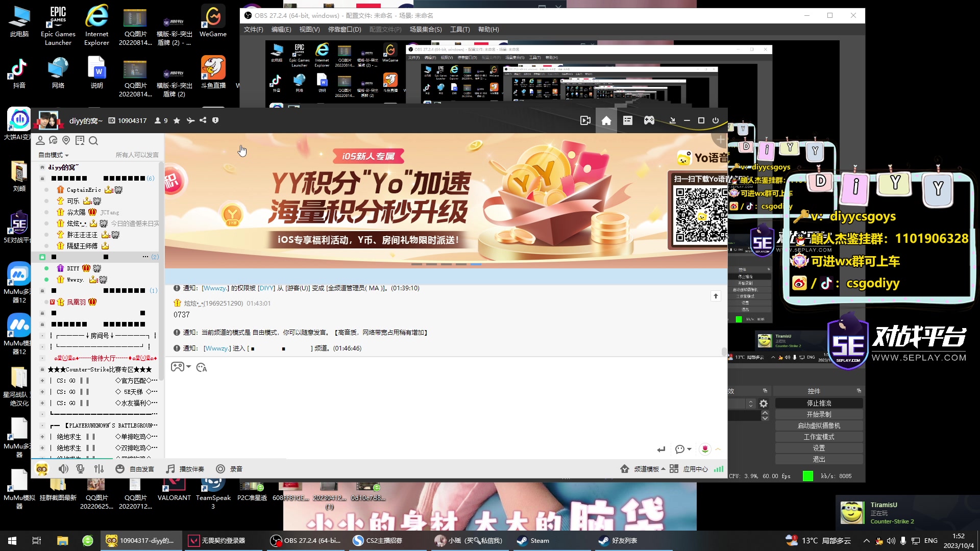This screenshot has width=980, height=551.
Task: Click 启动虚拟摄像机 in OBS controls
Action: [819, 426]
